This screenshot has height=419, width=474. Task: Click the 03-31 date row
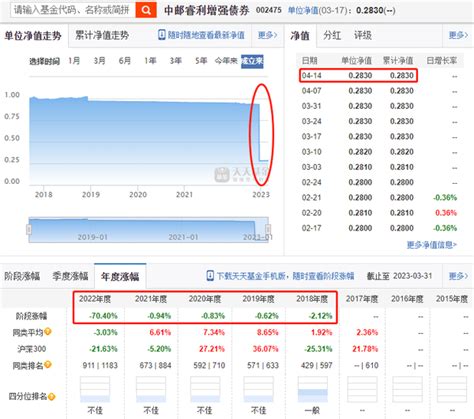click(379, 106)
